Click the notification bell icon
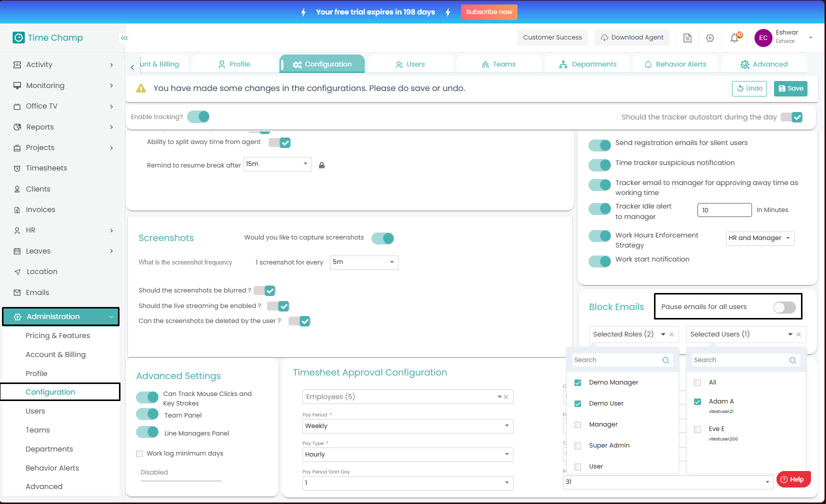Screen dimensions: 826x504 (x=734, y=38)
